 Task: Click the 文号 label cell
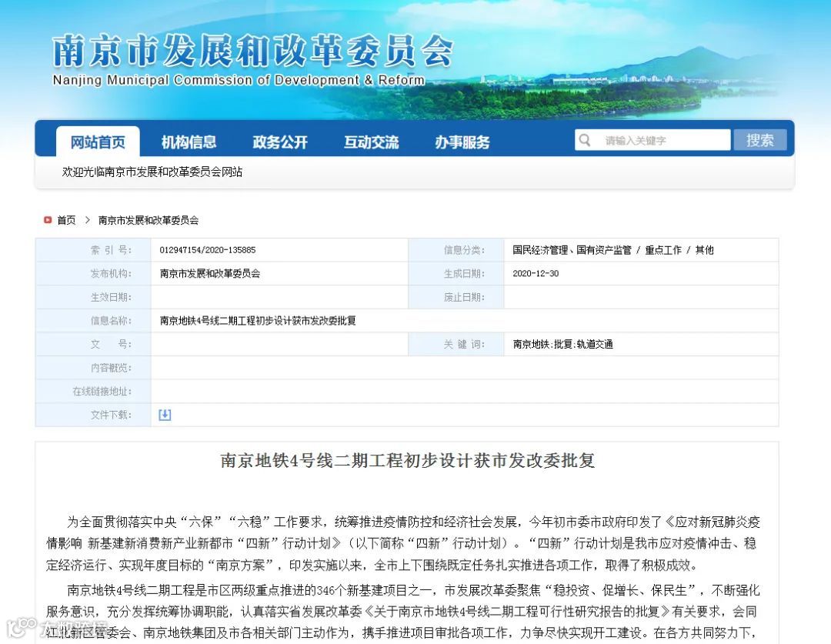[93, 344]
